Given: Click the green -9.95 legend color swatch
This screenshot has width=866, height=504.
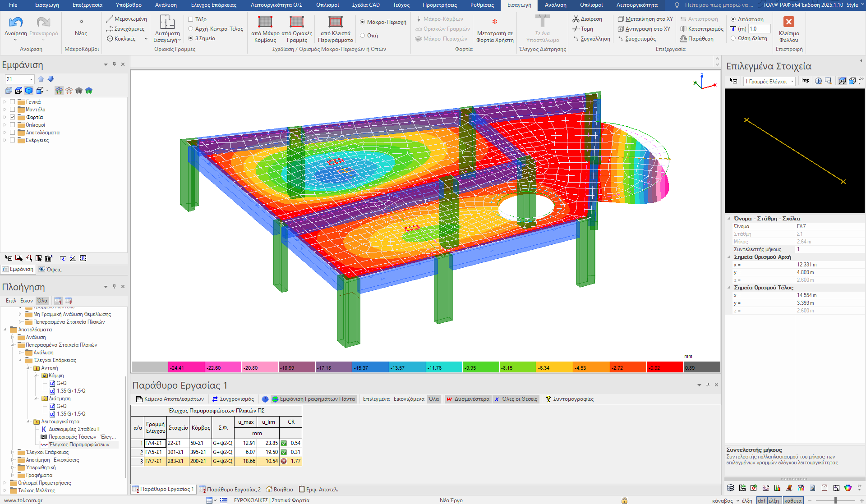Looking at the screenshot, I should (x=481, y=367).
